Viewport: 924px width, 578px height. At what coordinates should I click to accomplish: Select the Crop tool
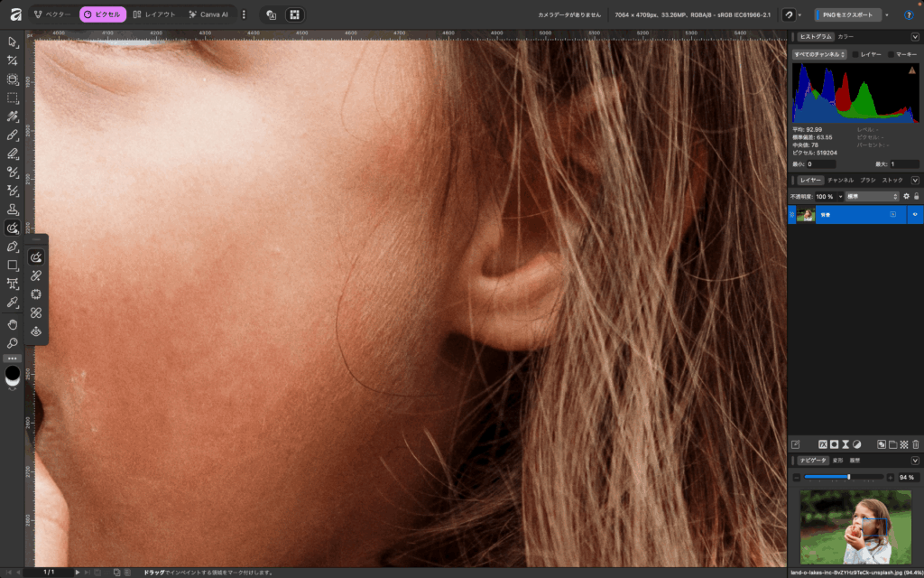click(x=13, y=61)
